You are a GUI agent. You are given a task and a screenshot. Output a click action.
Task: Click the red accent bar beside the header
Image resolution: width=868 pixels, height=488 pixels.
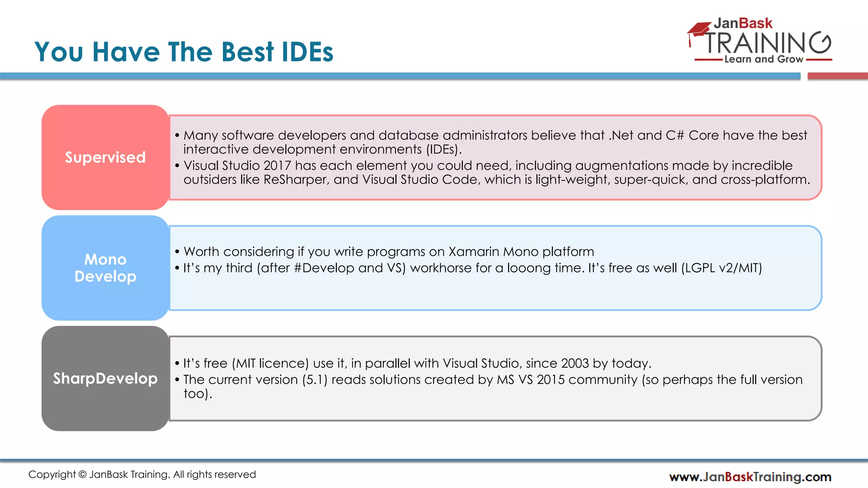tap(837, 76)
